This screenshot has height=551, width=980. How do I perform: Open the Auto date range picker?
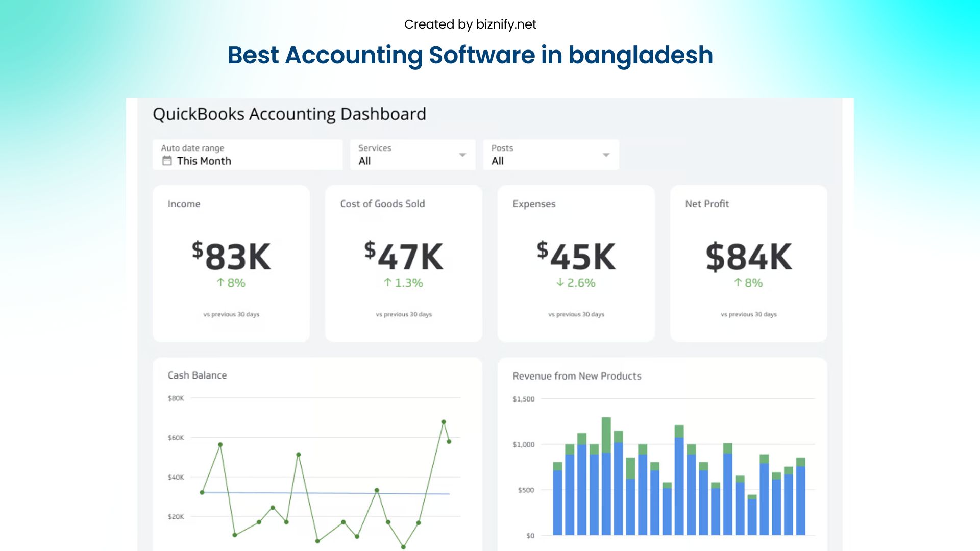(x=248, y=155)
